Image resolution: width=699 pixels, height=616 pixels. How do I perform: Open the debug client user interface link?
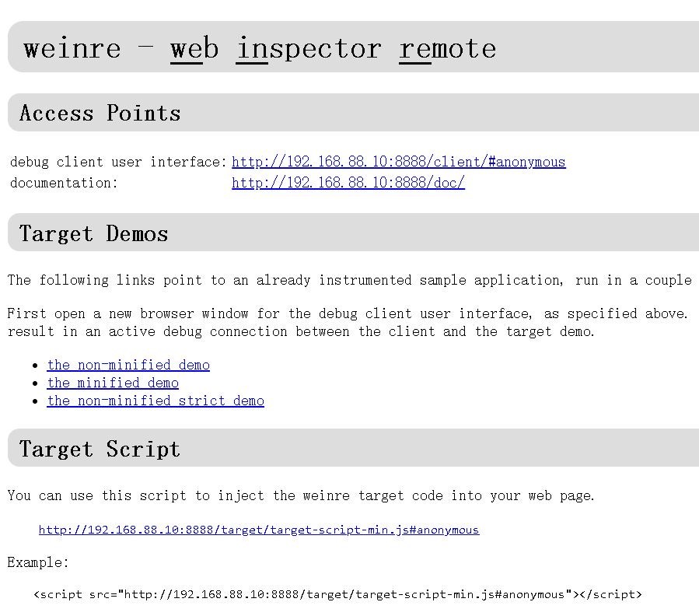tap(399, 162)
